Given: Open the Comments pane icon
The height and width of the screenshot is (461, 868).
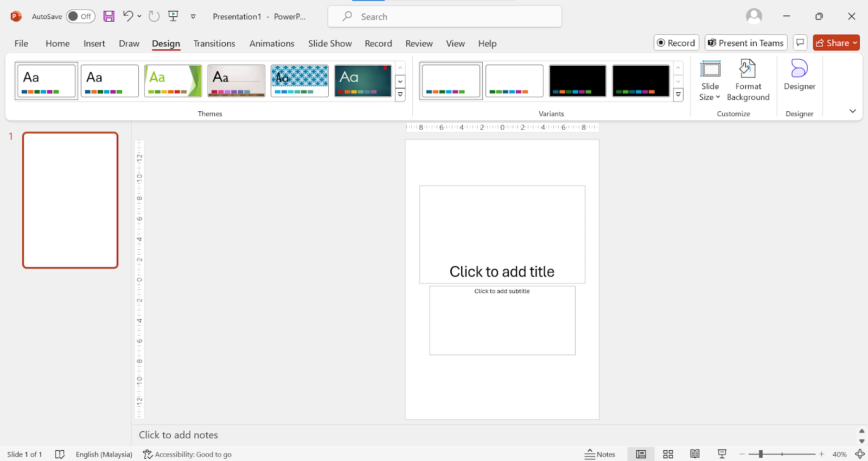Looking at the screenshot, I should pos(800,43).
